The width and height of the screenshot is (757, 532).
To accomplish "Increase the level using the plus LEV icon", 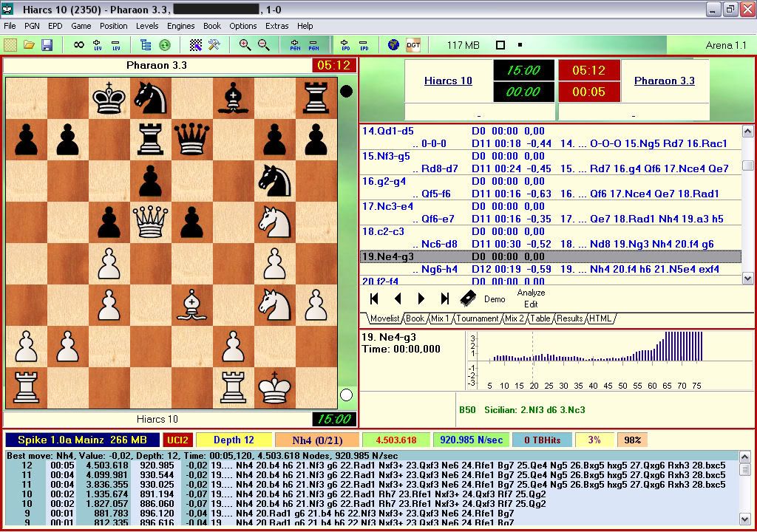I will (x=97, y=45).
